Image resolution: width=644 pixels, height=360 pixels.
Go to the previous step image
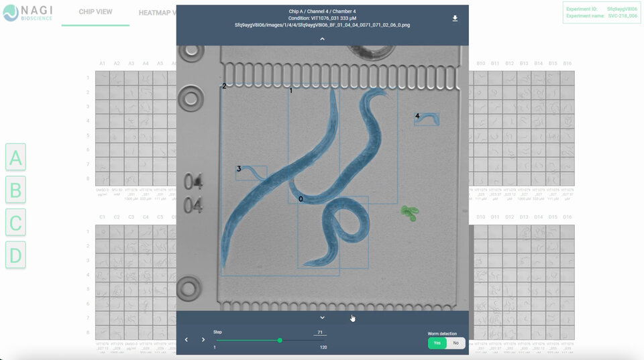tap(186, 340)
